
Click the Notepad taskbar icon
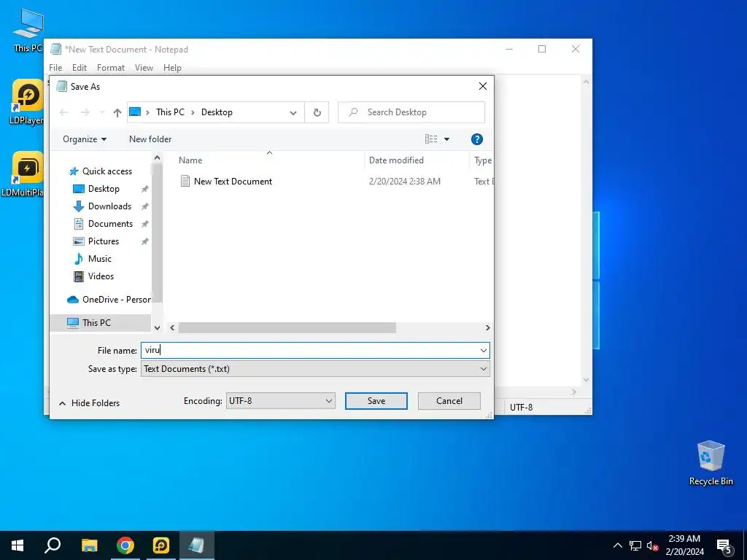click(x=197, y=545)
